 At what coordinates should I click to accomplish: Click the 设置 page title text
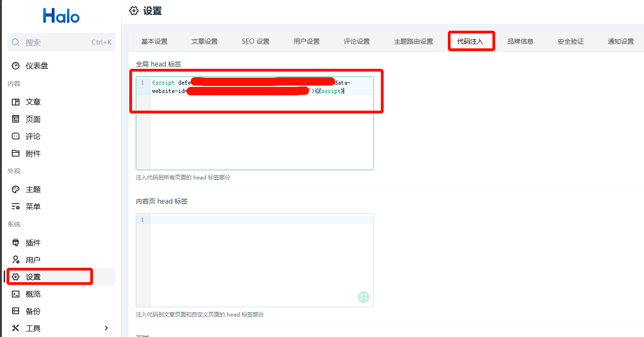click(x=153, y=11)
